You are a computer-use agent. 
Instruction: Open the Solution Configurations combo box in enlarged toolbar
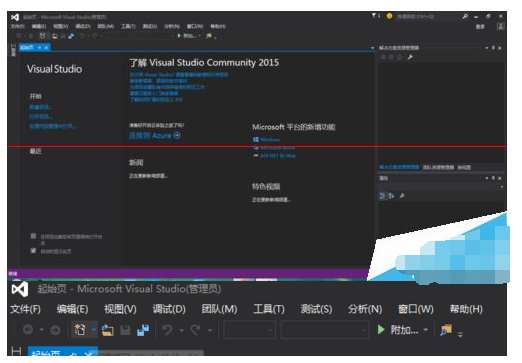coord(250,330)
